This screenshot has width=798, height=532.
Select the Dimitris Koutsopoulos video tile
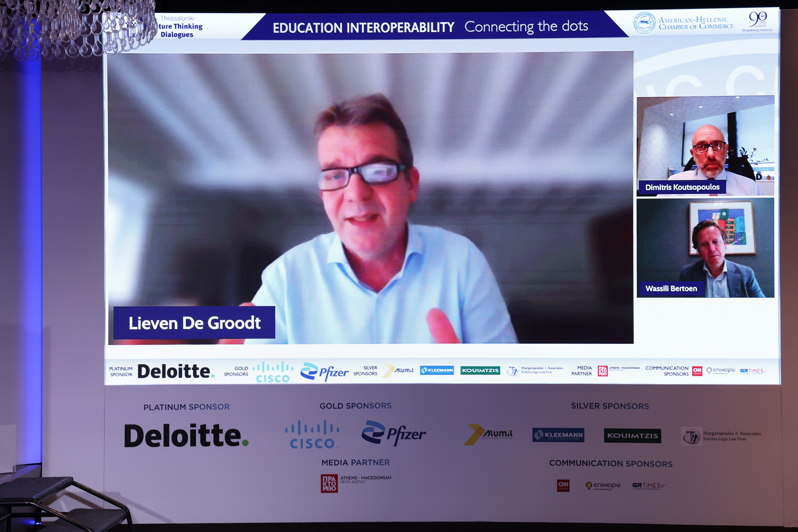point(705,146)
